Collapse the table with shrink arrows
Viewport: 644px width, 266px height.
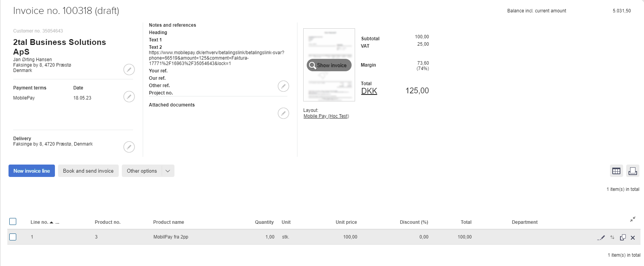633,220
